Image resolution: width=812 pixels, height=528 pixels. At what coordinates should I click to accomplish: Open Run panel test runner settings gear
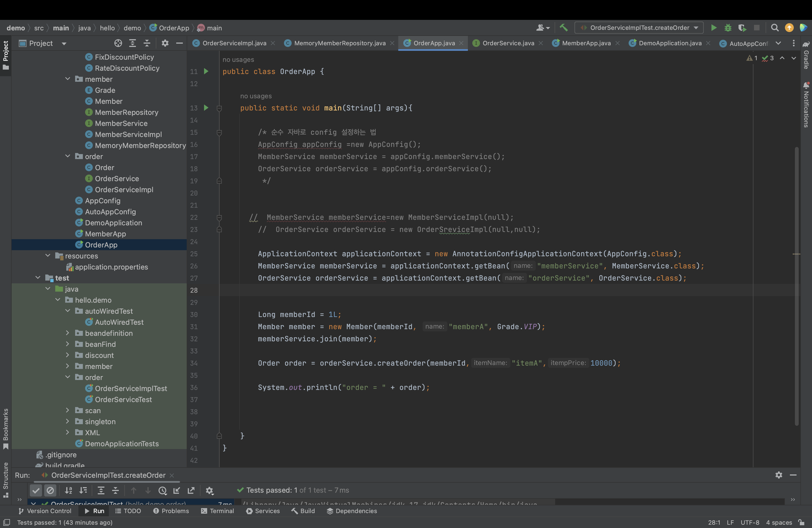(209, 490)
